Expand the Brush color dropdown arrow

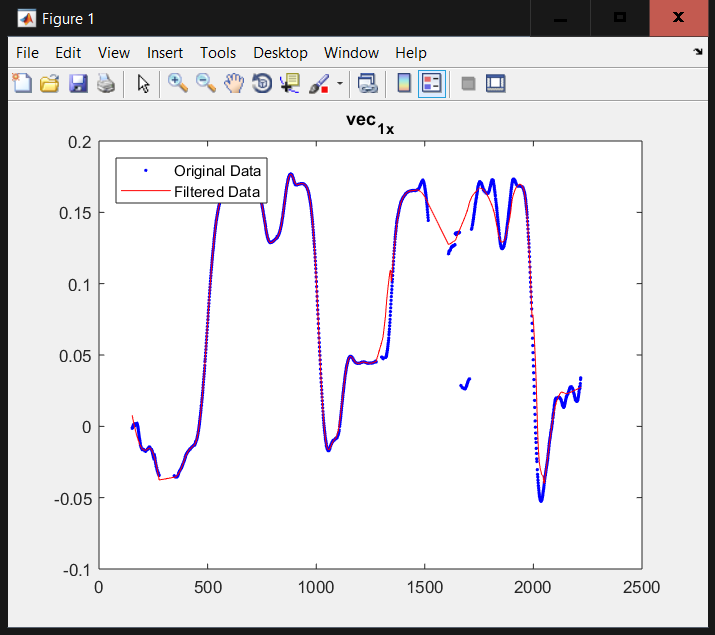point(340,84)
